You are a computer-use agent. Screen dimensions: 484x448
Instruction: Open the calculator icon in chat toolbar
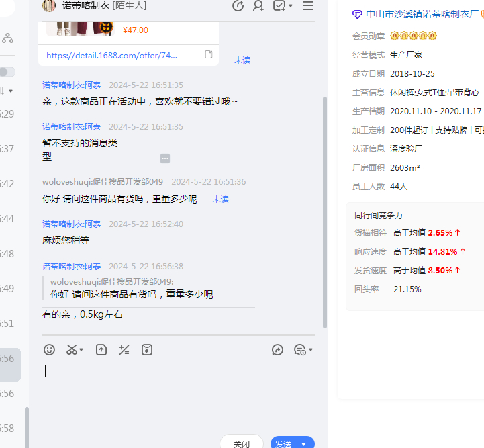(124, 350)
